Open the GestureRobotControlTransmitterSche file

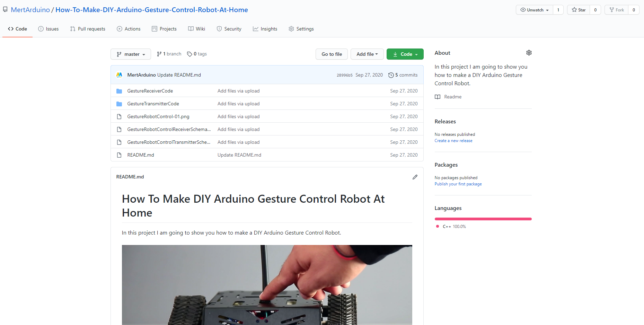(169, 142)
